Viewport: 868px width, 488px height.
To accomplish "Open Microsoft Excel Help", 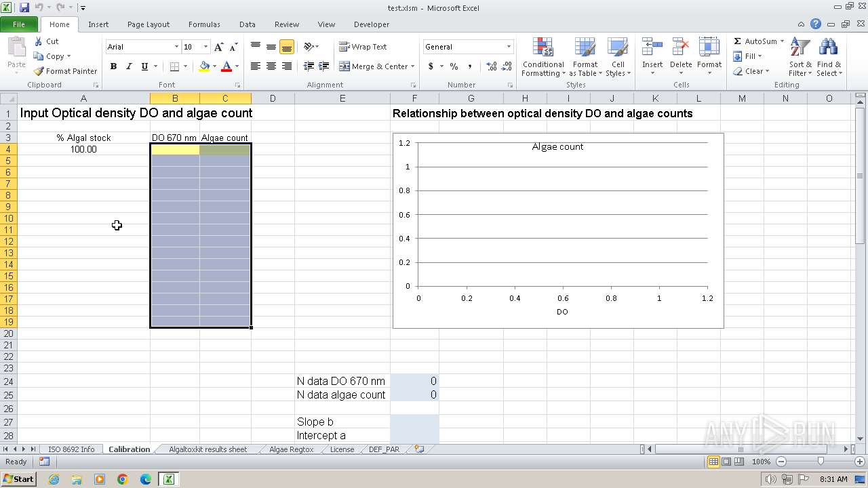I will [816, 24].
